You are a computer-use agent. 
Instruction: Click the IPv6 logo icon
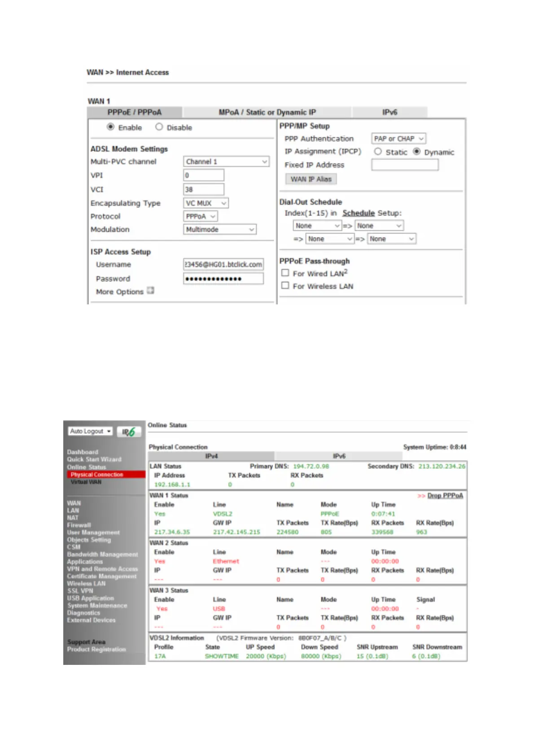point(129,432)
